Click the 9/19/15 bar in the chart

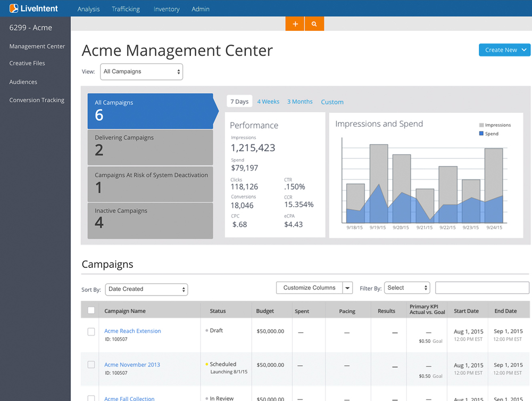coord(379,183)
